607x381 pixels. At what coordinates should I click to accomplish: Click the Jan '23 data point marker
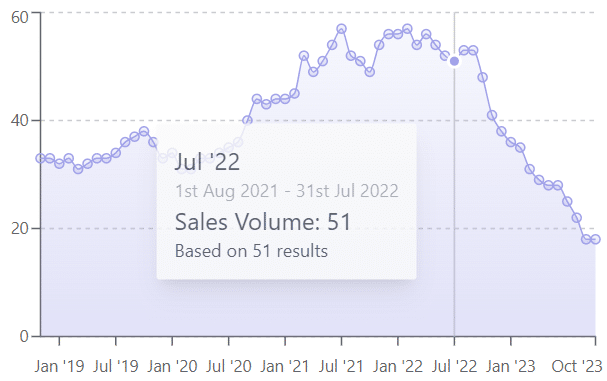511,142
